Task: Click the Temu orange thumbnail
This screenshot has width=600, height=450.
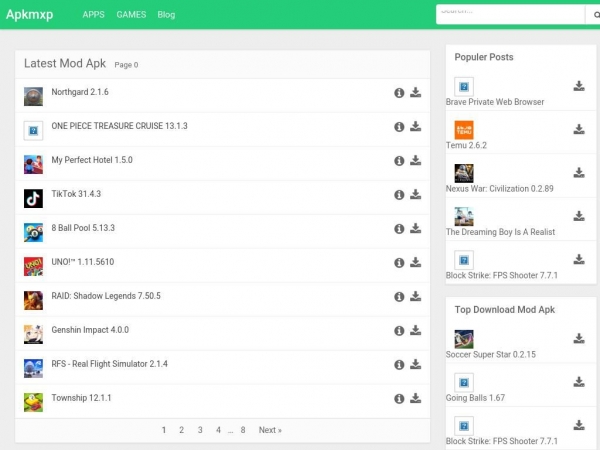Action: [x=464, y=130]
